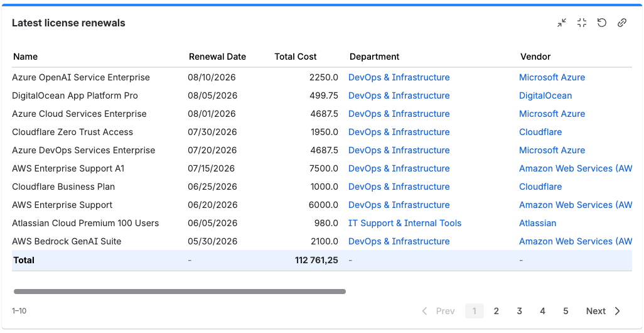
Task: Click renewal date 08/05/2026
Action: pyautogui.click(x=213, y=96)
